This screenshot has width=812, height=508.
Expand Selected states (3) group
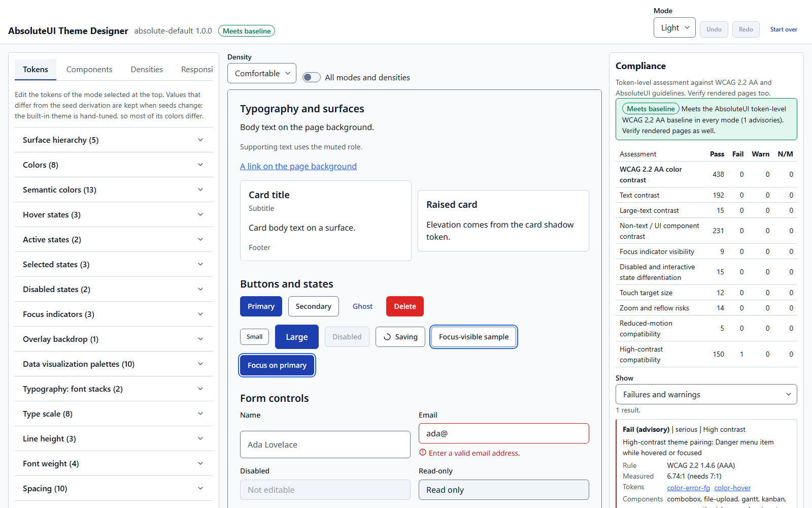pos(114,264)
